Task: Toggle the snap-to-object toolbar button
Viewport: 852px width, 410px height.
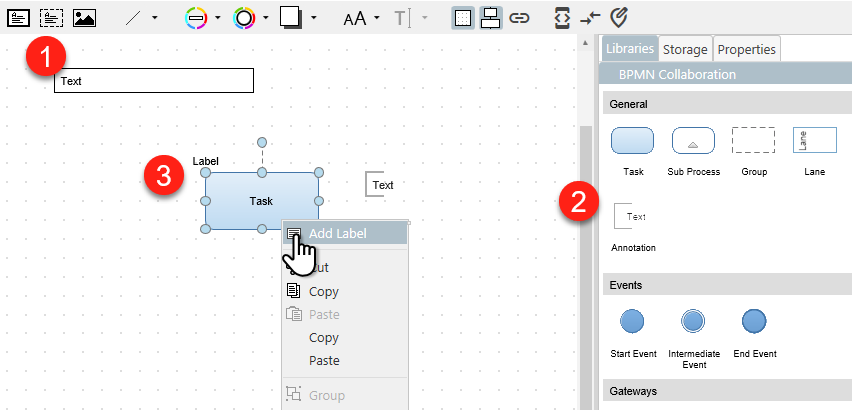Action: coord(490,17)
